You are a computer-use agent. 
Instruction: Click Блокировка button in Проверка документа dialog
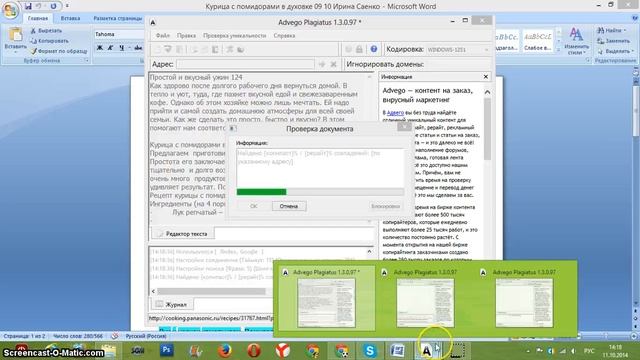pos(385,206)
